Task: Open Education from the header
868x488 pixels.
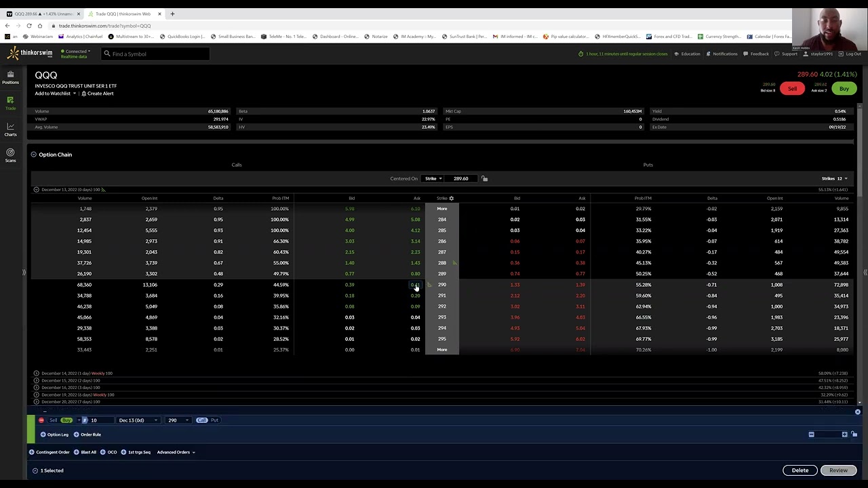Action: tap(688, 54)
